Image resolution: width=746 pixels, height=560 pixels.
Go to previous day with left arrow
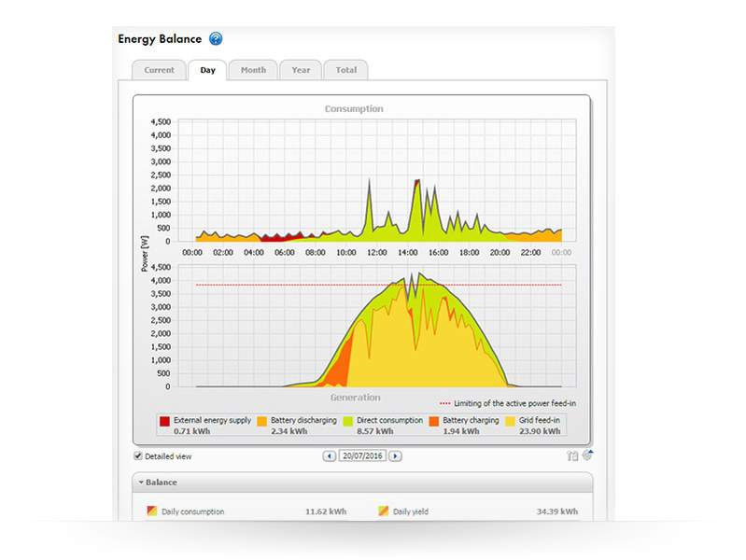(329, 456)
